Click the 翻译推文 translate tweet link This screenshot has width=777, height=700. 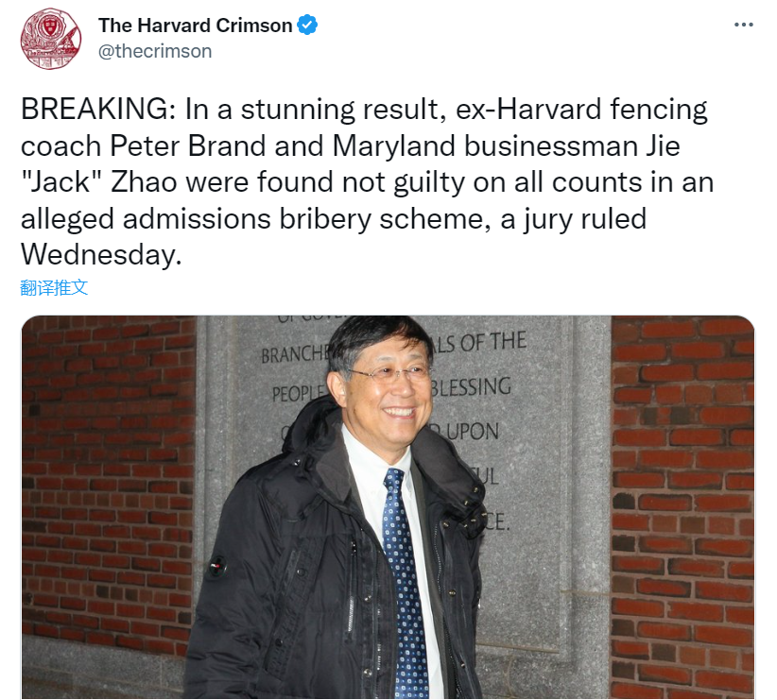pyautogui.click(x=54, y=287)
